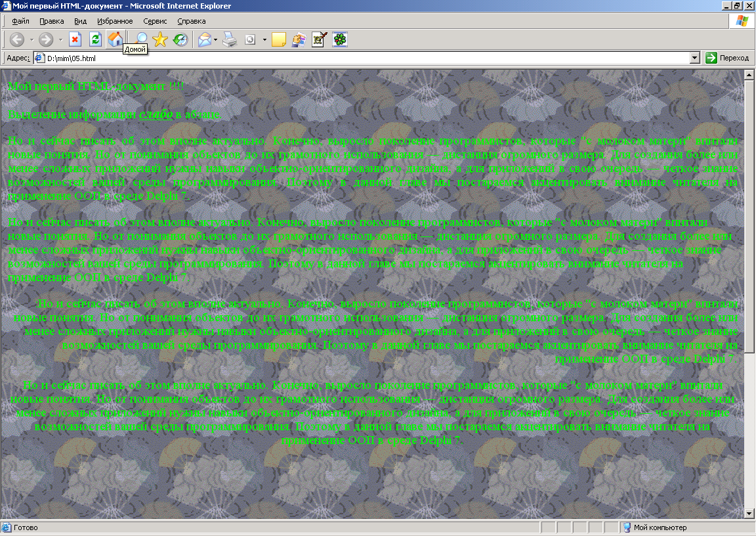Open Favorites with the star icon

pos(160,39)
